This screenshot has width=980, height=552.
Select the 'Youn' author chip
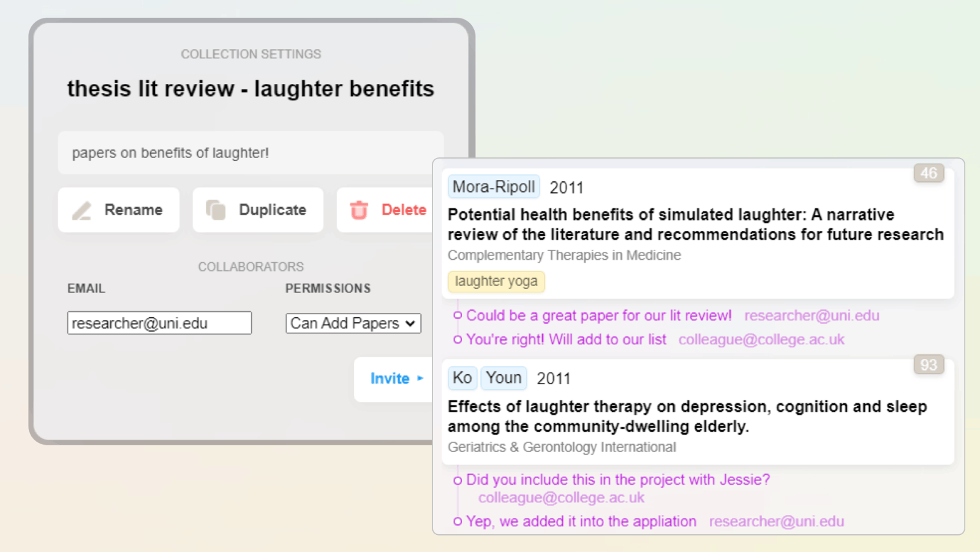503,377
